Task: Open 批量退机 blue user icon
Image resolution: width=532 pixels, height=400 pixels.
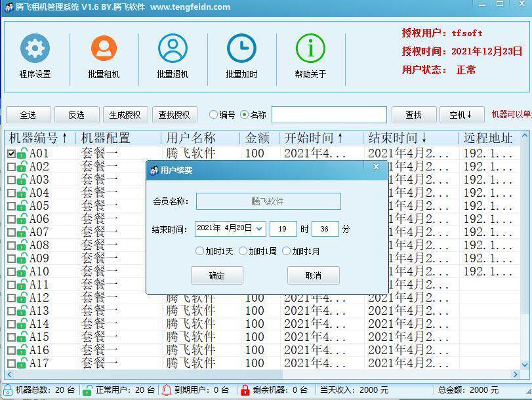Action: [173, 48]
